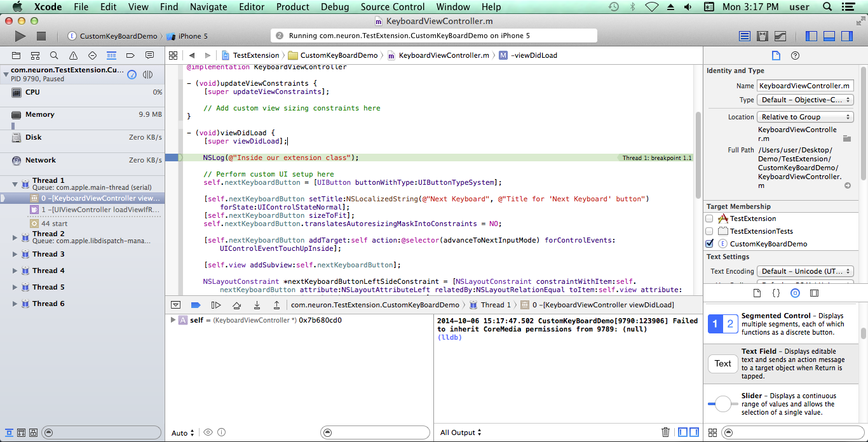Open the Text Encoding dropdown
Screen dimensions: 868x442
coord(805,271)
